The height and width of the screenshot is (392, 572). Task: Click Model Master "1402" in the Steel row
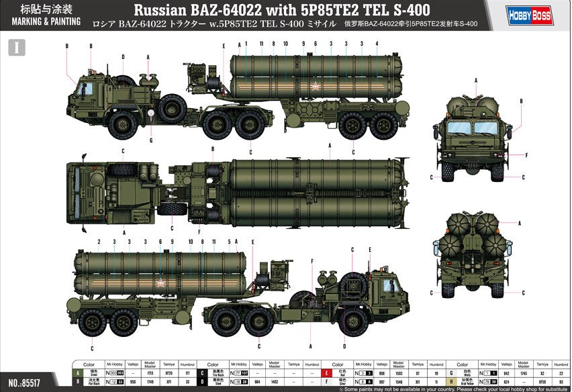point(274,382)
